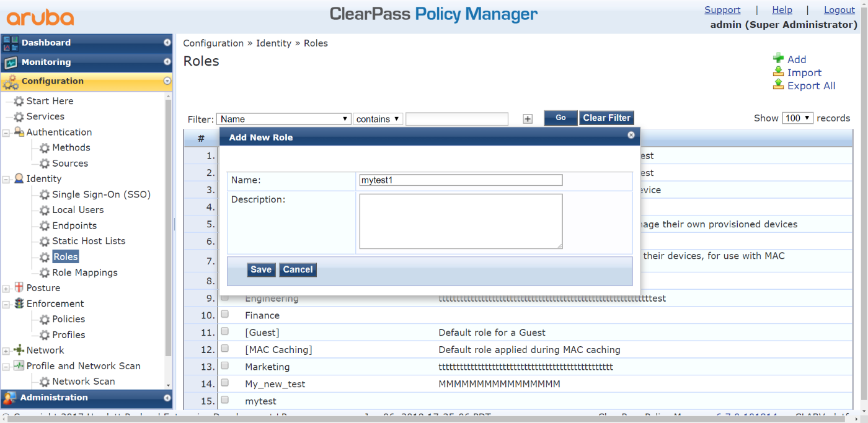This screenshot has height=423, width=868.
Task: Check the Marketing role checkbox
Action: pos(225,365)
